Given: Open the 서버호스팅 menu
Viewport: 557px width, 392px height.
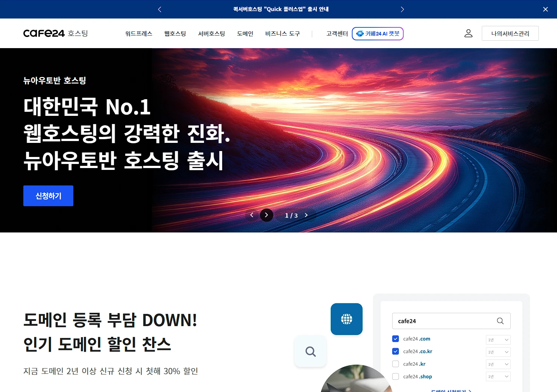Looking at the screenshot, I should [211, 34].
